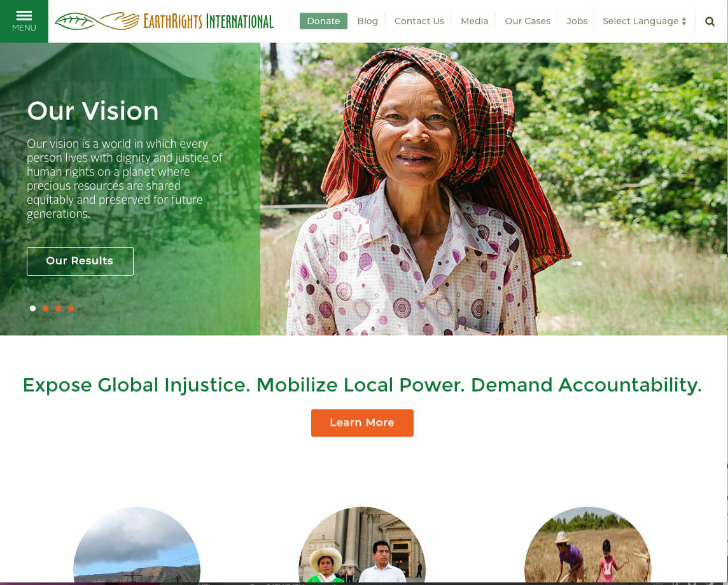Image resolution: width=728 pixels, height=585 pixels.
Task: Switch to the fourth carousel slide dot
Action: point(71,308)
